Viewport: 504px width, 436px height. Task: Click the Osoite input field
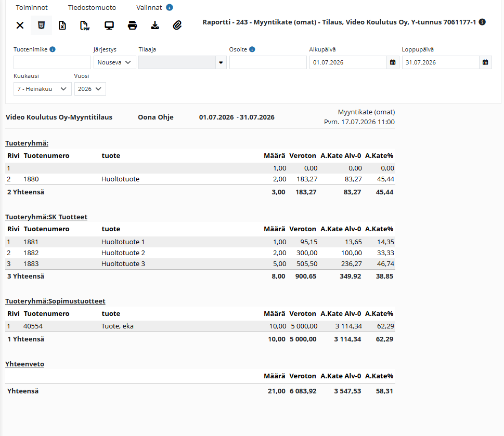click(x=268, y=62)
